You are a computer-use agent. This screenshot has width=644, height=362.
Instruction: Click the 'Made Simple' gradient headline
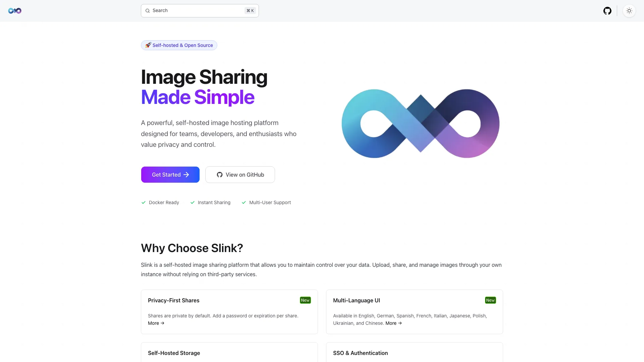click(198, 97)
